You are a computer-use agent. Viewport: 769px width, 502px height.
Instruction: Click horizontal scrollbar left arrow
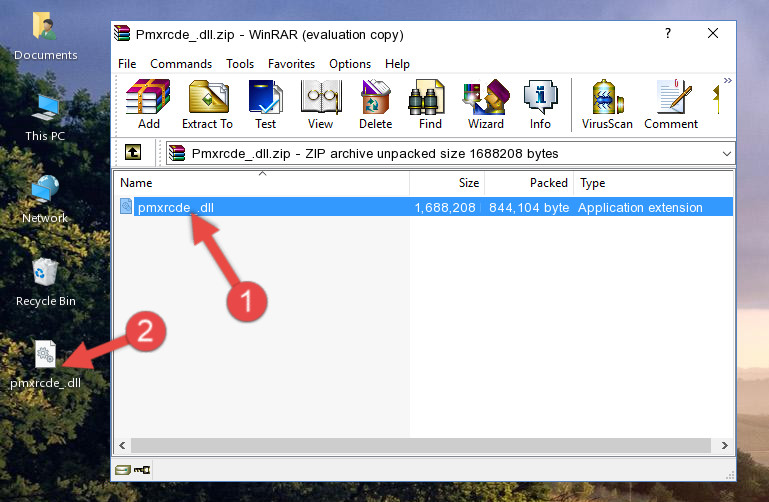[123, 445]
